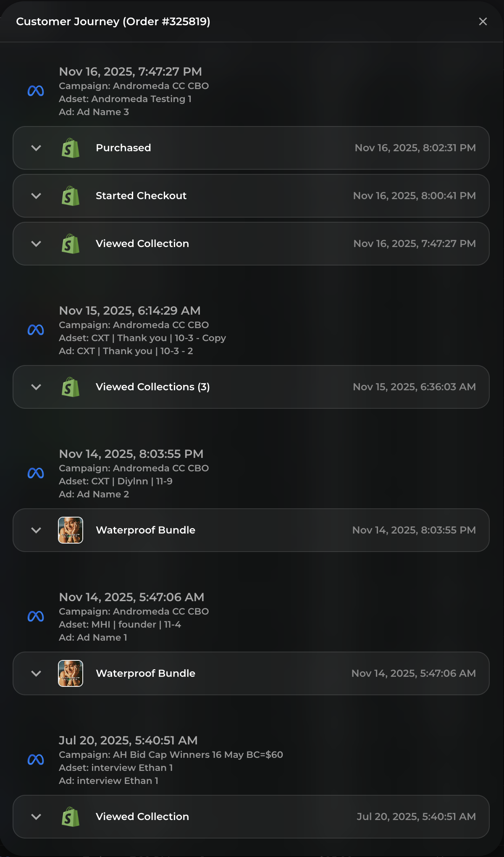This screenshot has height=857, width=504.
Task: Expand chevron for 8:03:55 PM Waterproof Bundle
Action: click(36, 530)
